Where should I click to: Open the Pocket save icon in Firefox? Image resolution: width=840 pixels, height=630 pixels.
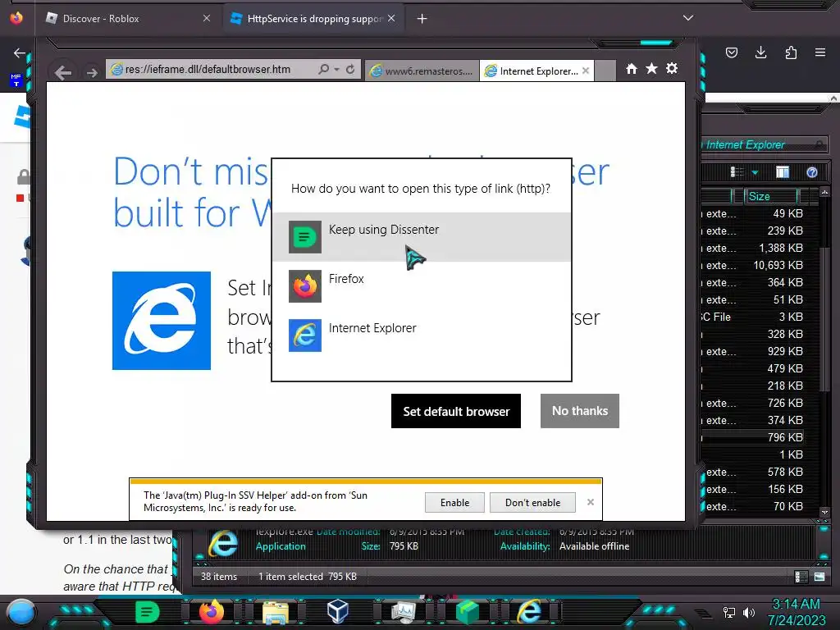[732, 52]
